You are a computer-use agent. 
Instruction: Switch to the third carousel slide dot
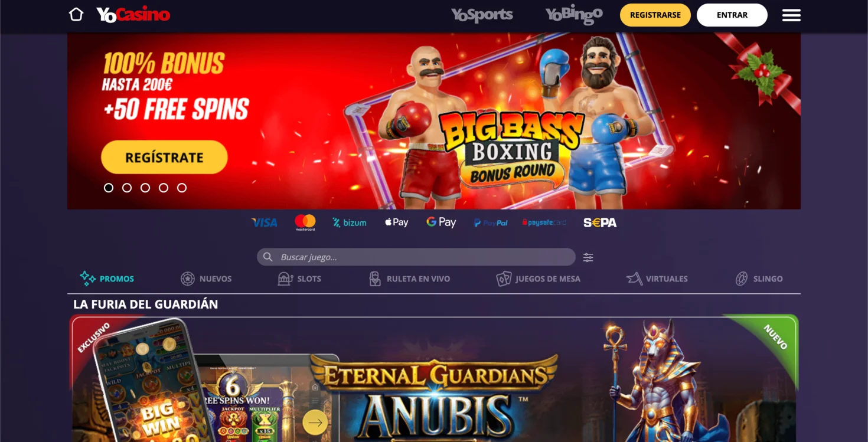click(145, 188)
